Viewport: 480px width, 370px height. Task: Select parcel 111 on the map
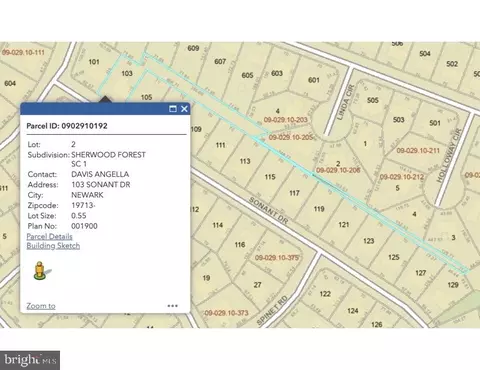pyautogui.click(x=220, y=145)
